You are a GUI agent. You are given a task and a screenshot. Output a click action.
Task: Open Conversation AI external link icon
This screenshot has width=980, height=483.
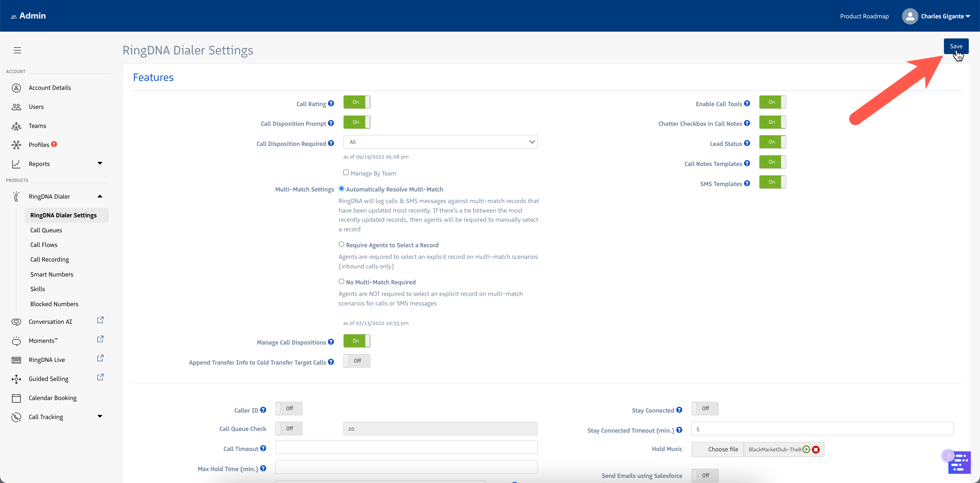coord(100,320)
